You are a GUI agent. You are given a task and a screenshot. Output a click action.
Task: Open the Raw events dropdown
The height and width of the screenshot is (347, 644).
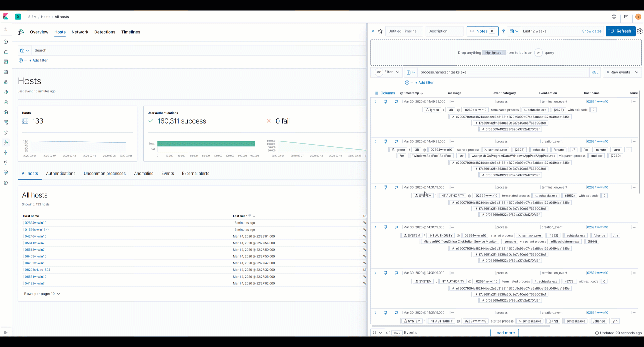click(x=622, y=72)
